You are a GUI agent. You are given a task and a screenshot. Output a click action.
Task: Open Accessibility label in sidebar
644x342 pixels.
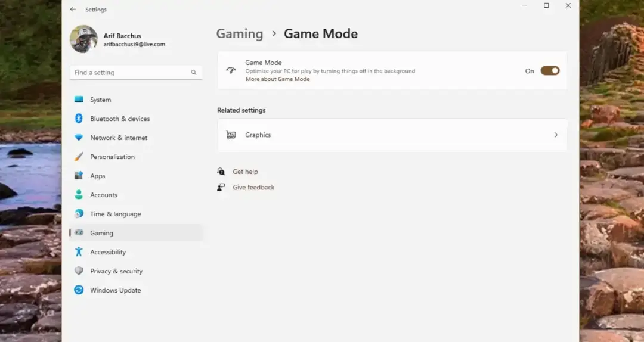tap(108, 252)
